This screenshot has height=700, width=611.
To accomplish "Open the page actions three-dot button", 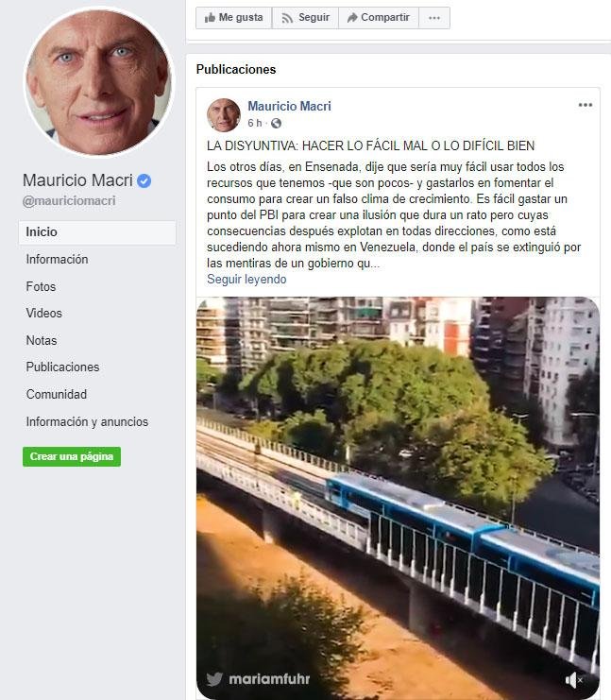I will (x=434, y=18).
